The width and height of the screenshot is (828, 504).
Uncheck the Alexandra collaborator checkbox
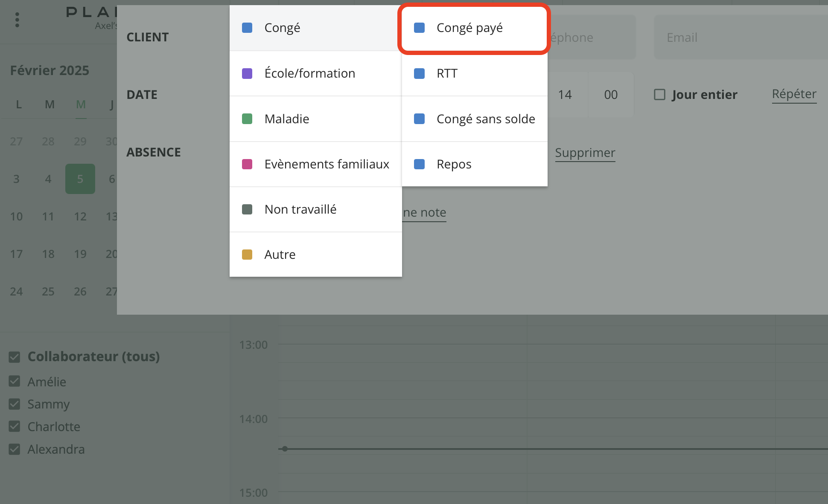click(15, 449)
